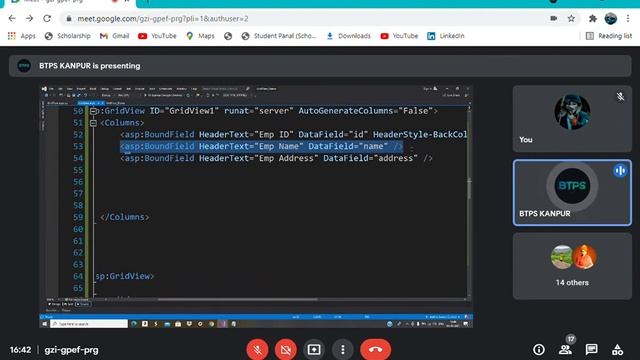
Task: Select the You participant tile
Action: (x=572, y=119)
